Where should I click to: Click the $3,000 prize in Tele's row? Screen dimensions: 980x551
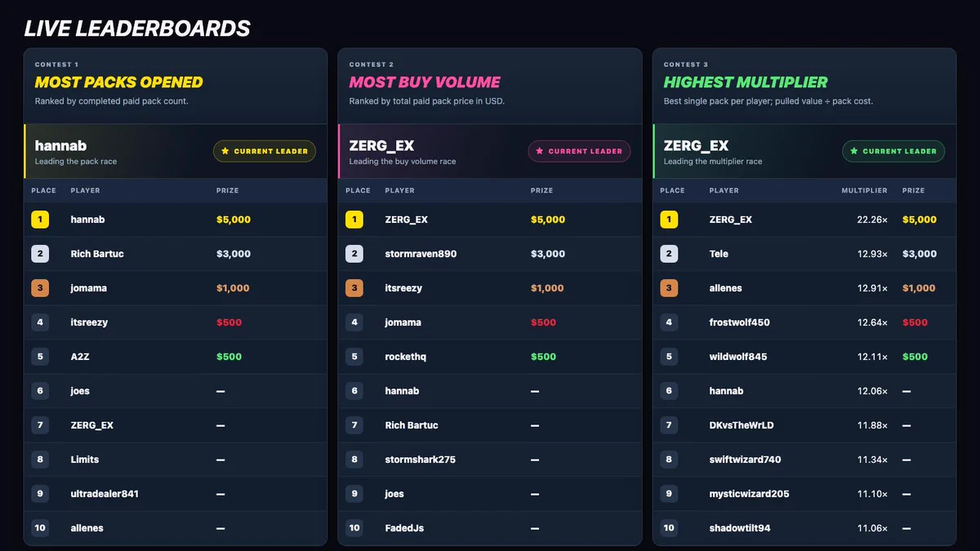tap(920, 254)
